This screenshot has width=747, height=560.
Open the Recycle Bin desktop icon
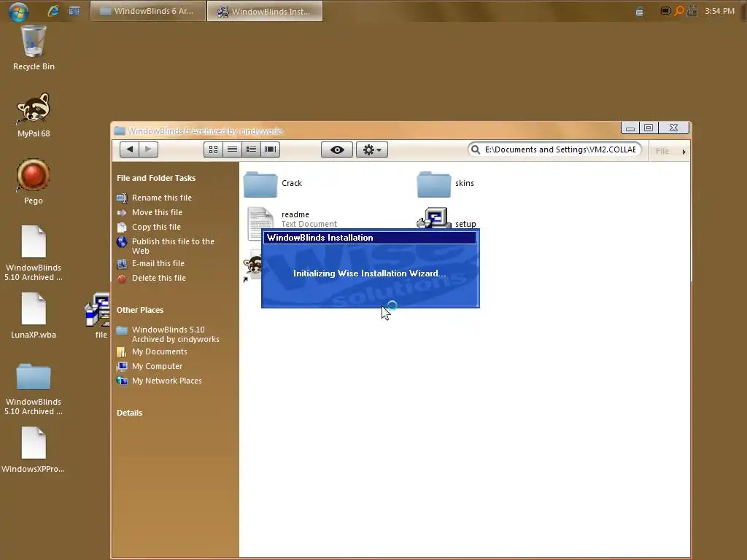click(x=34, y=47)
